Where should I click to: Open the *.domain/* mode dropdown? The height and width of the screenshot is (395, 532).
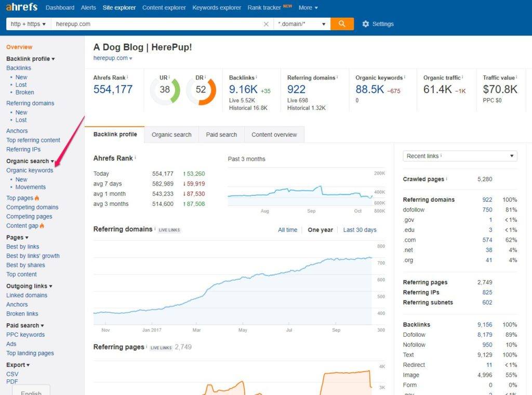click(x=302, y=24)
